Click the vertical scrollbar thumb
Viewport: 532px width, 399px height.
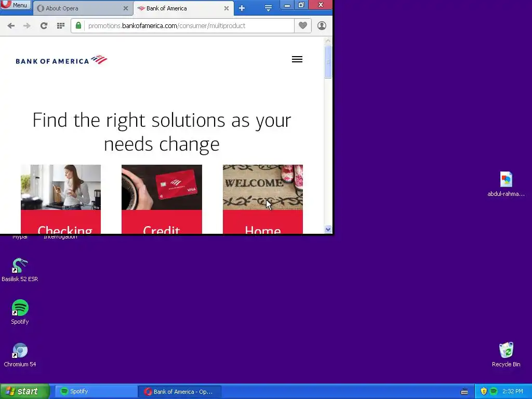click(x=328, y=62)
